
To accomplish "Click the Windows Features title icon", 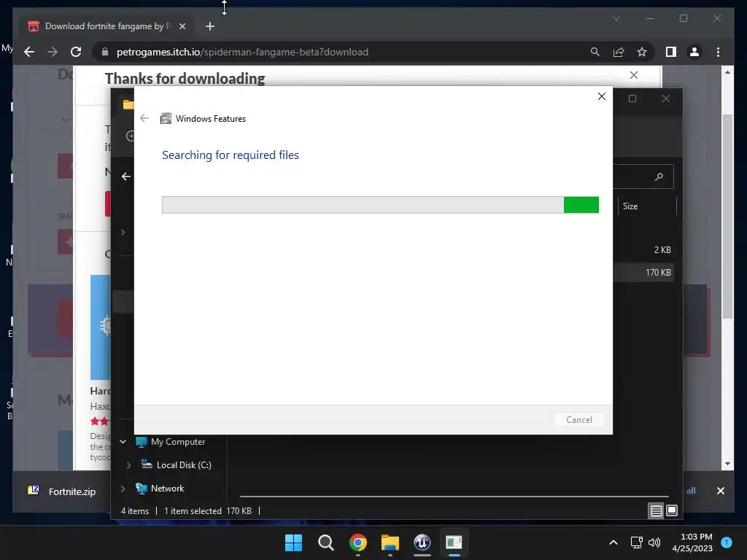I will tap(166, 118).
